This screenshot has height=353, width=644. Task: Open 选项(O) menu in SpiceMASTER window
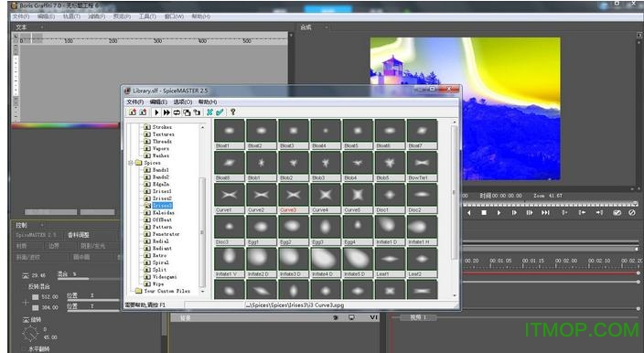pos(183,102)
